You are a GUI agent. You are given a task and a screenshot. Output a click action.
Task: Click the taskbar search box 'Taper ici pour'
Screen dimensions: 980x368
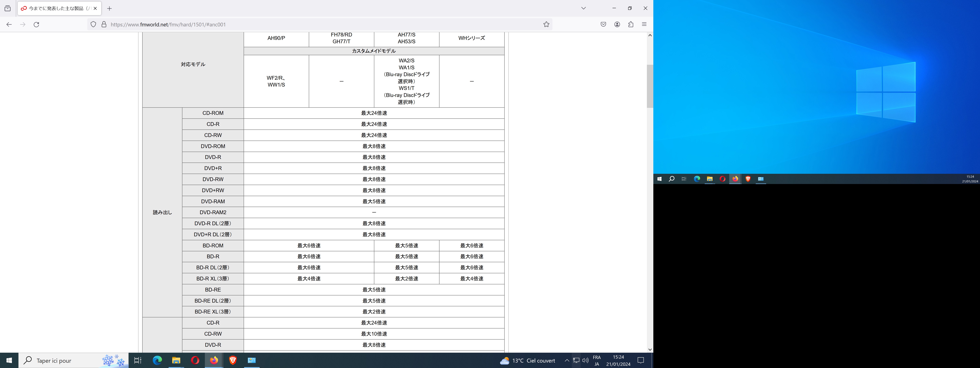tap(73, 360)
